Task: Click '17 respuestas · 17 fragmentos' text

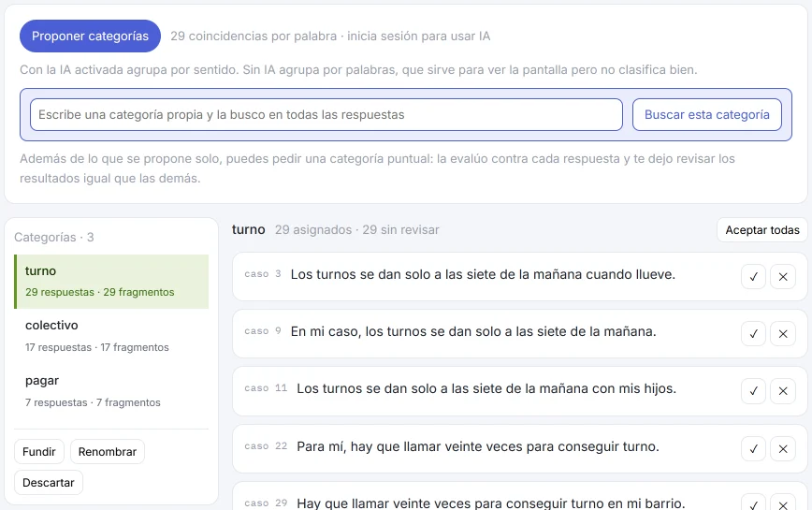Action: click(x=97, y=347)
